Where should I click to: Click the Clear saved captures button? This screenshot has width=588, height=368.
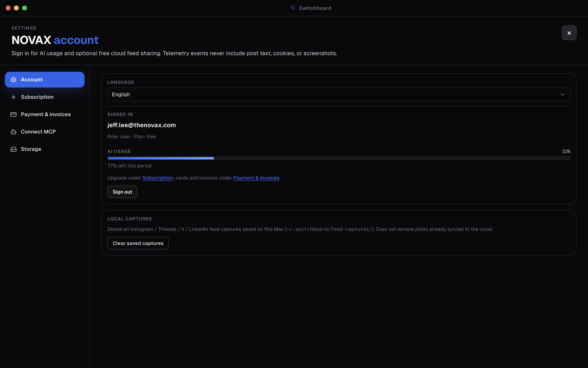coord(138,243)
